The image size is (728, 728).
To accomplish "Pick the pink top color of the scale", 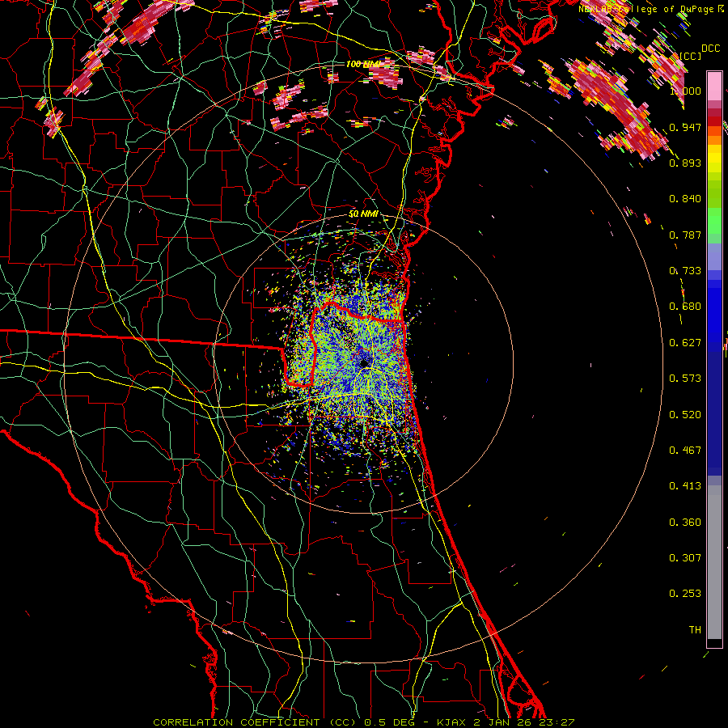I will click(714, 86).
